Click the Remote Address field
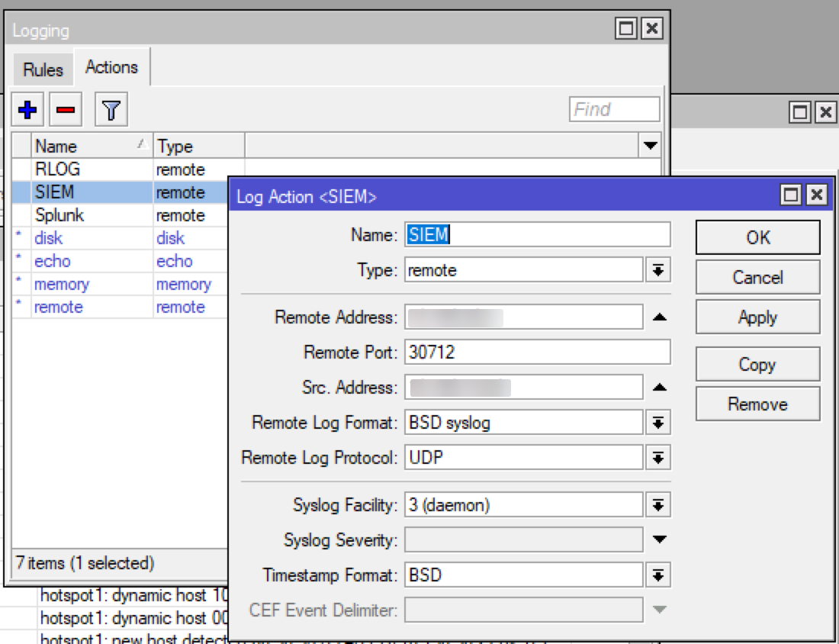The image size is (839, 644). [524, 317]
